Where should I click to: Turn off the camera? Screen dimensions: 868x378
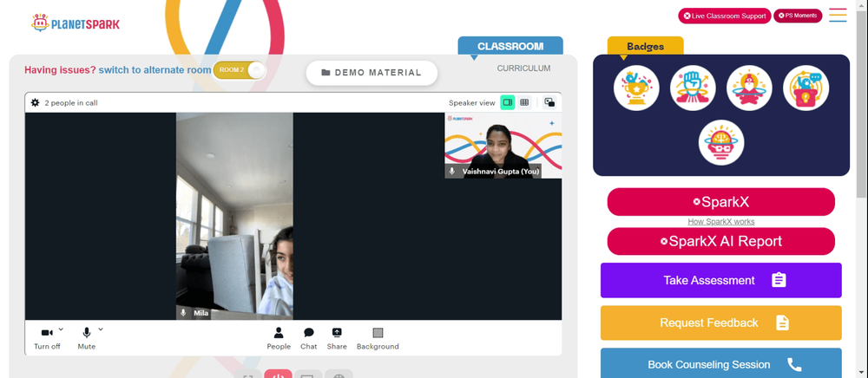point(47,338)
